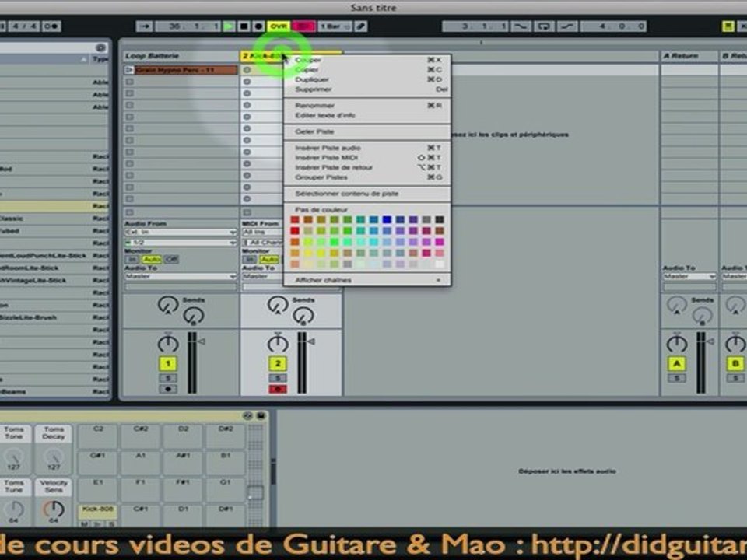Viewport: 747px width, 560px height.
Task: Pick the magenta swatch in third row
Action: point(439,242)
